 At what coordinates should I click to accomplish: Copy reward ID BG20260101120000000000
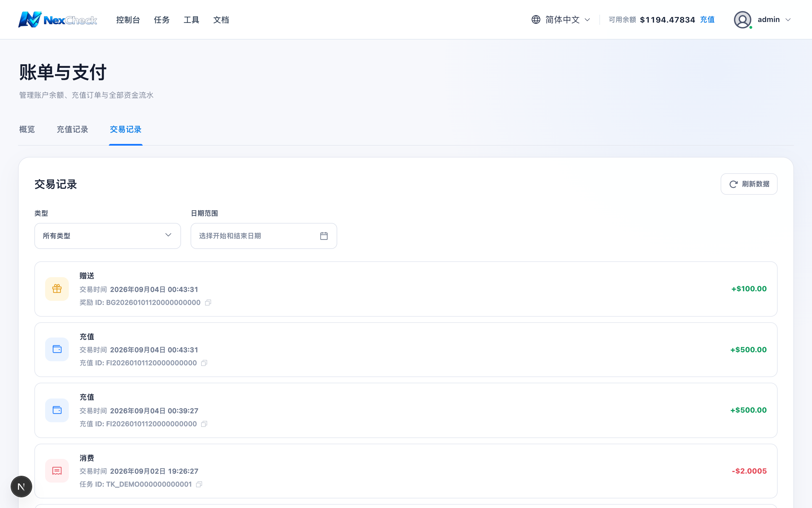208,303
